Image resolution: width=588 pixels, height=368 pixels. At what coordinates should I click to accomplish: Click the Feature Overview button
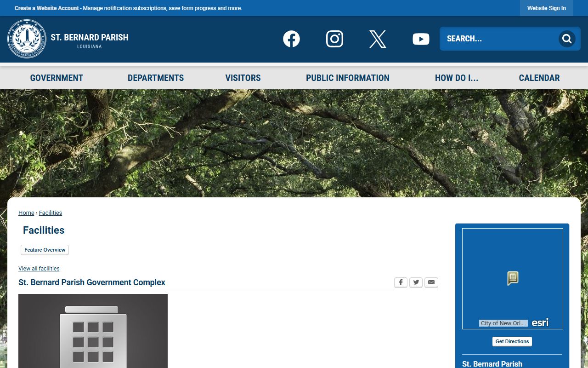pyautogui.click(x=45, y=250)
